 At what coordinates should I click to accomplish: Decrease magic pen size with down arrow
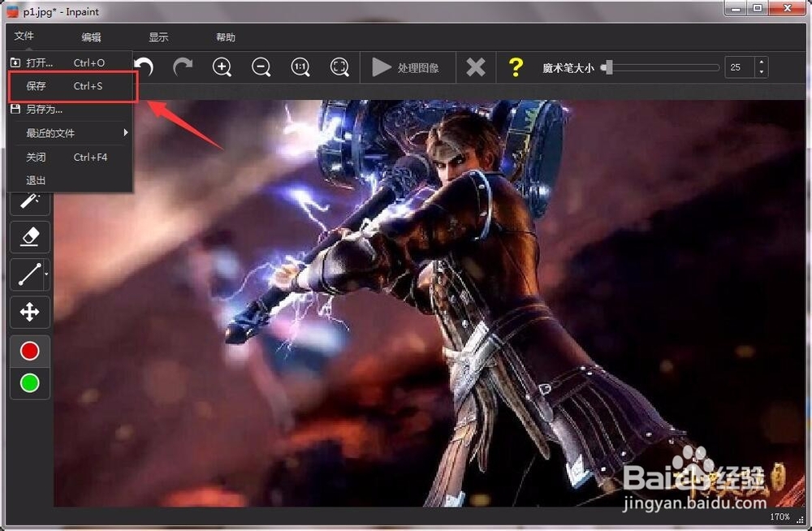coord(761,72)
